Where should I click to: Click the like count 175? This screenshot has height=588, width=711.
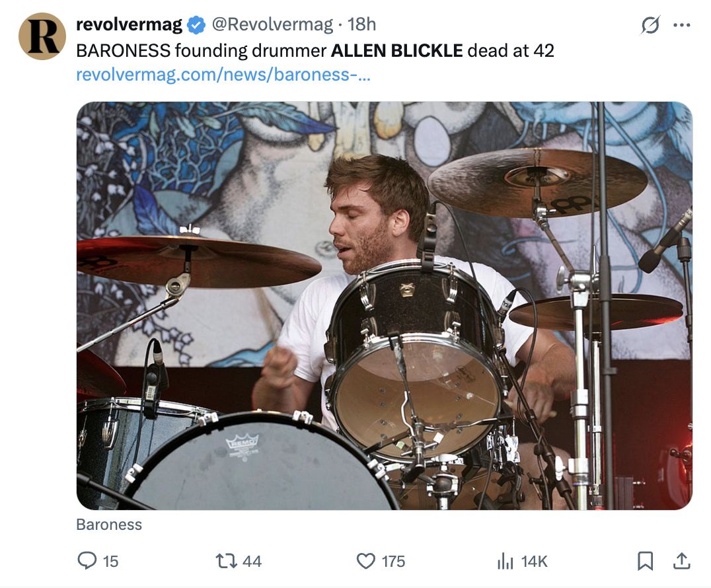(393, 562)
